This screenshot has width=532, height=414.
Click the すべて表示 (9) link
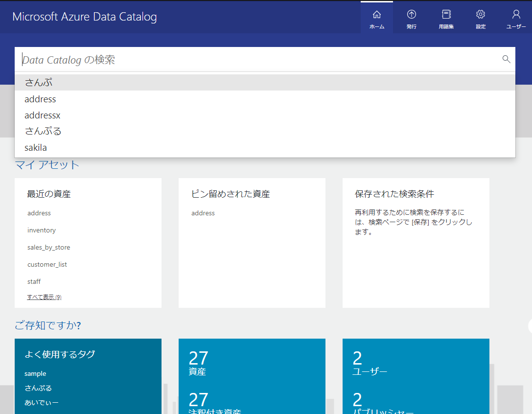click(44, 297)
